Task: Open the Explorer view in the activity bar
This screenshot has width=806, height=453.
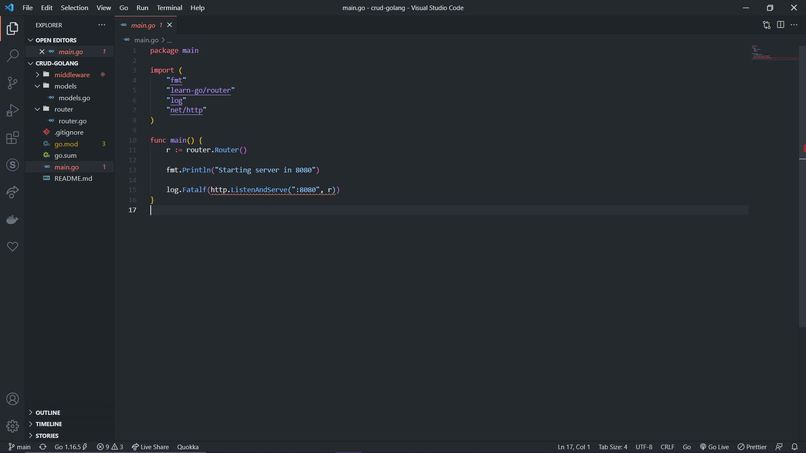Action: pyautogui.click(x=12, y=28)
